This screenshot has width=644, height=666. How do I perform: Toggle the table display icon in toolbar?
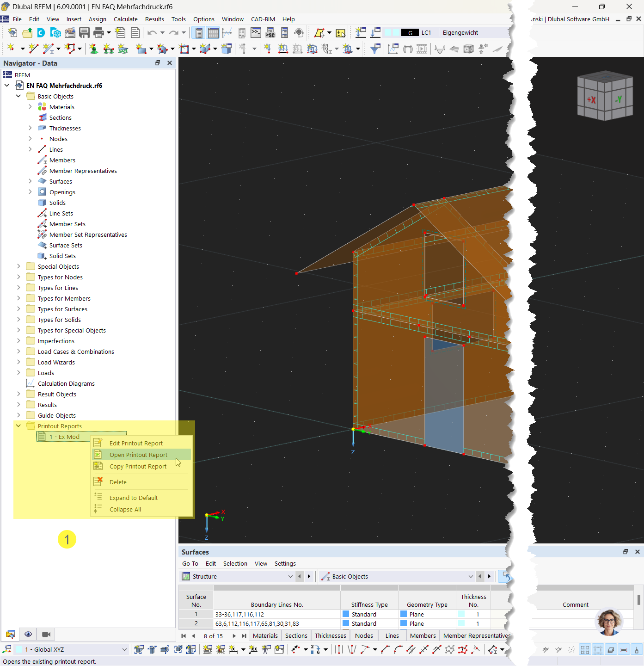[x=213, y=32]
